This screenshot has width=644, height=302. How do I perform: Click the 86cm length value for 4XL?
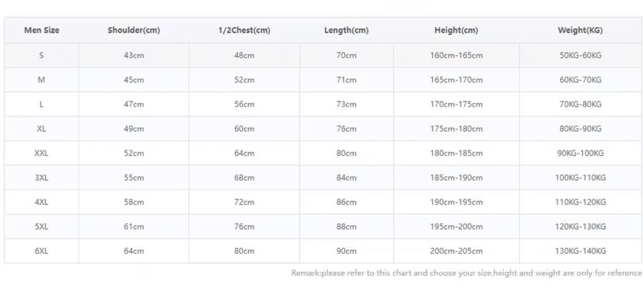pos(346,202)
